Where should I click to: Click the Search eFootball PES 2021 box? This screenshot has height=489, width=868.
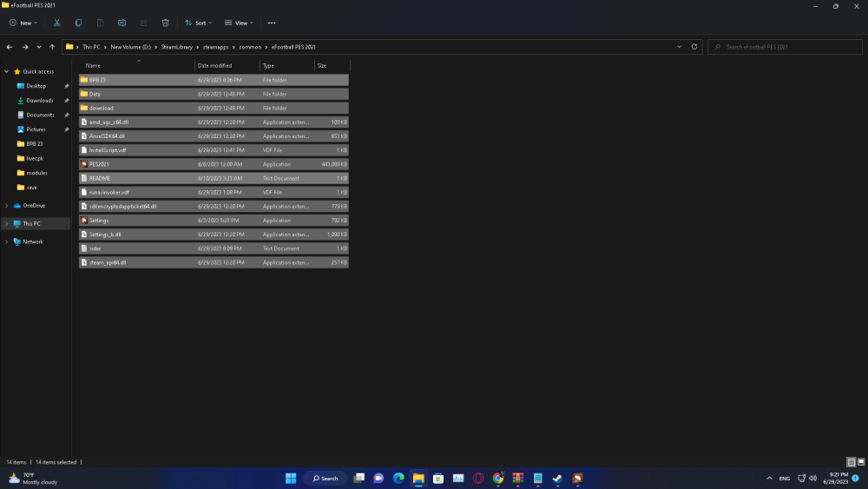click(x=786, y=47)
